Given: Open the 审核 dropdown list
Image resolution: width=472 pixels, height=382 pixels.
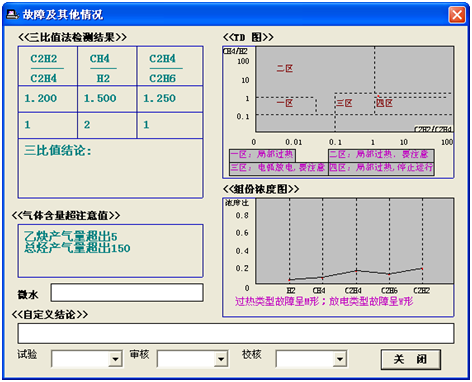Looking at the screenshot, I should coord(221,359).
